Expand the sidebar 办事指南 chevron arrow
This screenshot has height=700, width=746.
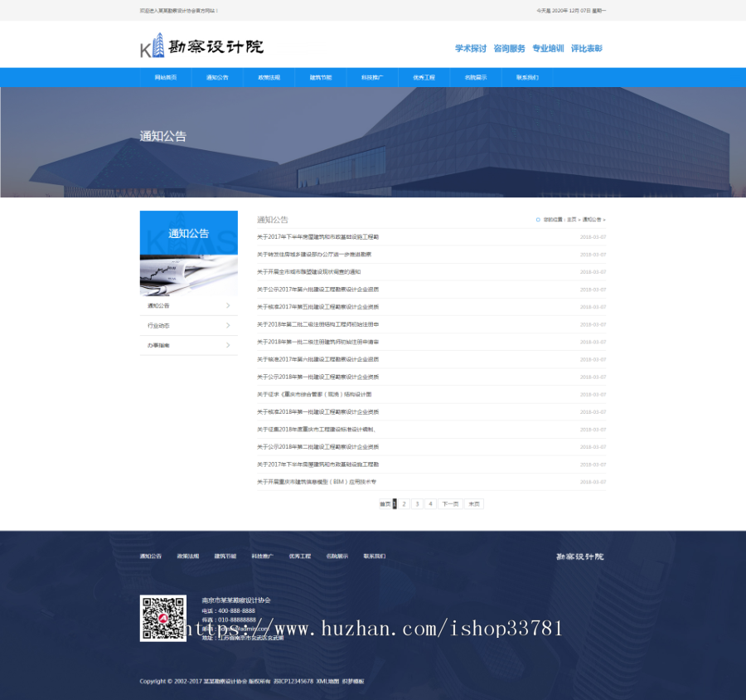228,345
